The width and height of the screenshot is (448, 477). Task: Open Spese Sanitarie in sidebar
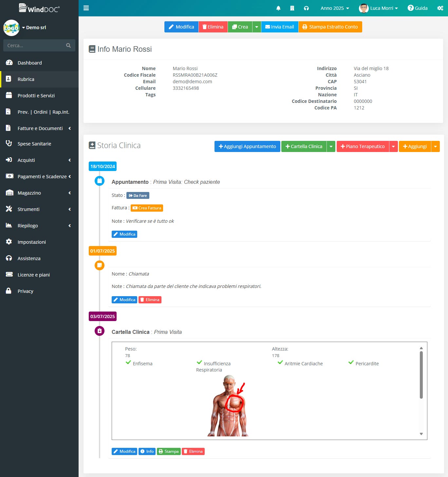point(34,144)
